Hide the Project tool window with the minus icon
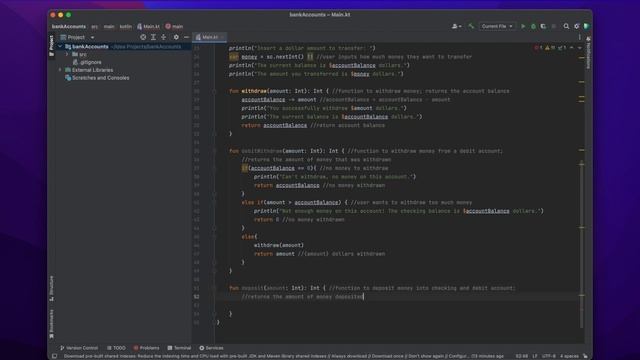 tap(186, 37)
